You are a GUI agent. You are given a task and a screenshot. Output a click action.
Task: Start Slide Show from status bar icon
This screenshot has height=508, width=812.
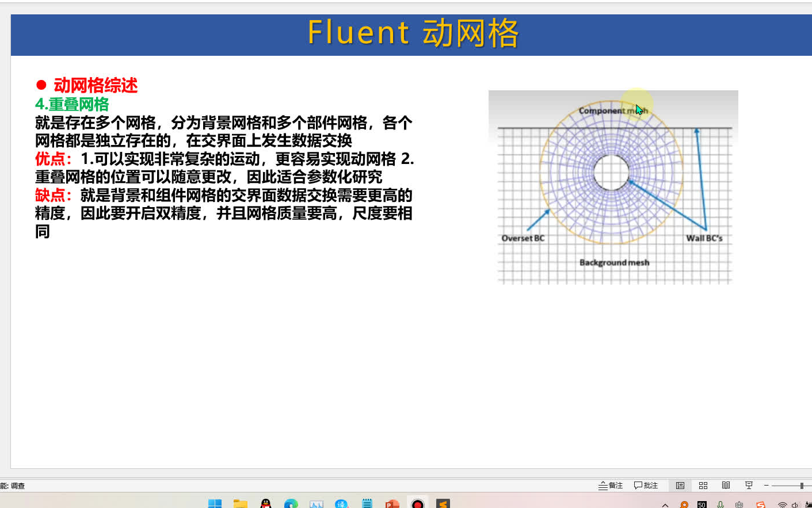pyautogui.click(x=749, y=486)
